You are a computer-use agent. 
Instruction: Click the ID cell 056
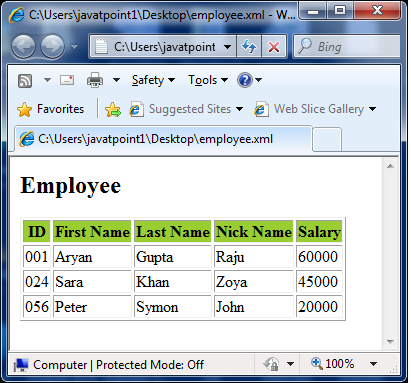click(x=37, y=307)
